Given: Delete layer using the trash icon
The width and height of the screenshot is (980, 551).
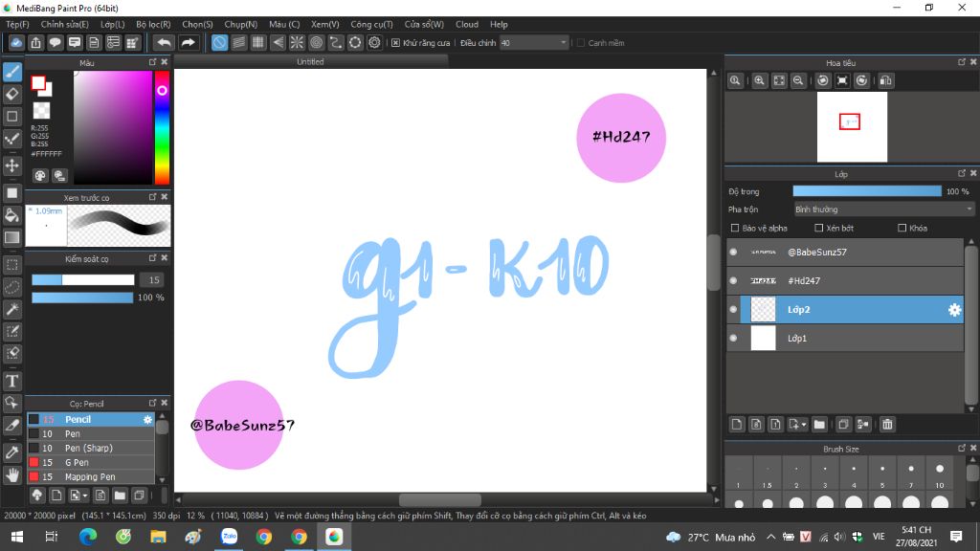Looking at the screenshot, I should click(887, 424).
